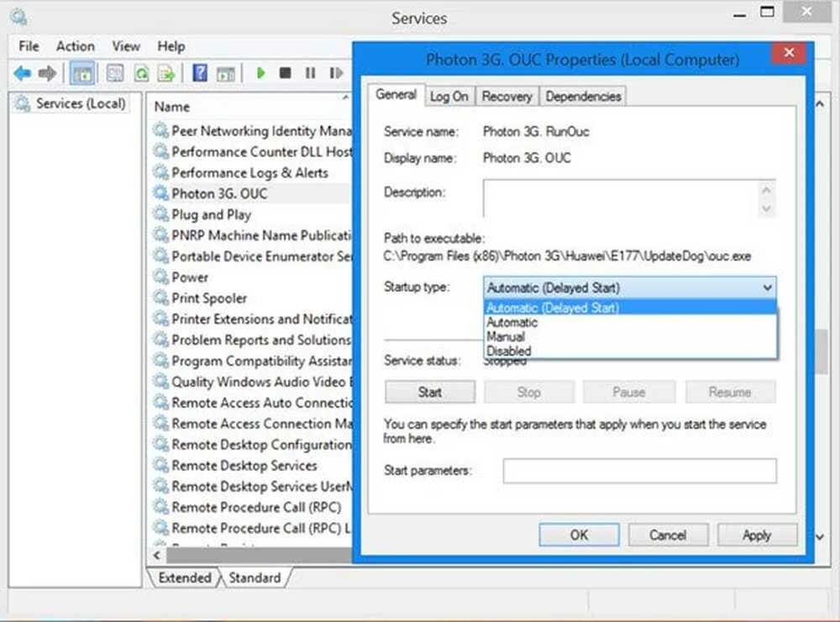Close the Photon 3G. OUC Properties dialog

click(x=789, y=53)
